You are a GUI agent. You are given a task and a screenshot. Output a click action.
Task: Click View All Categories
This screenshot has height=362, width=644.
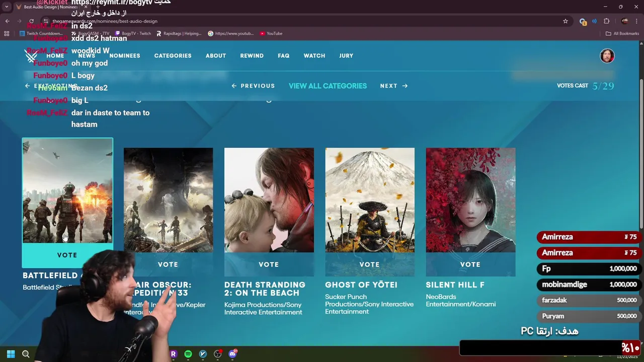[328, 86]
